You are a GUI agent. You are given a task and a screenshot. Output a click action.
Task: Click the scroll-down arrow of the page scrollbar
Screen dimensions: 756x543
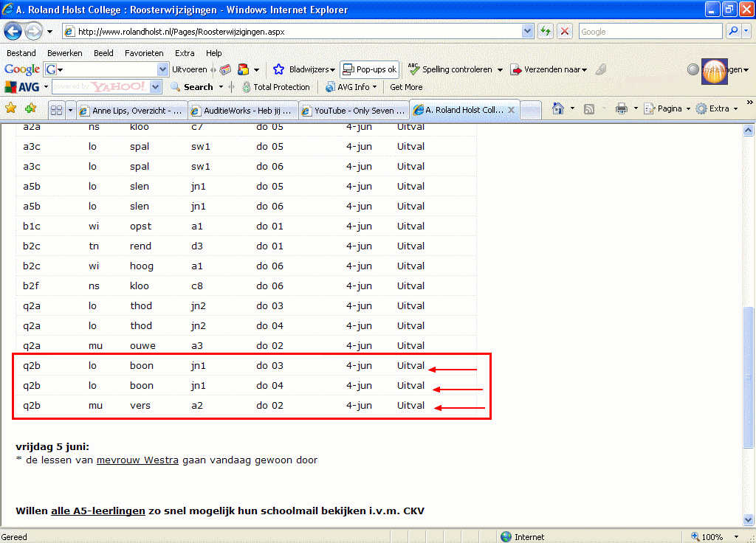click(749, 519)
